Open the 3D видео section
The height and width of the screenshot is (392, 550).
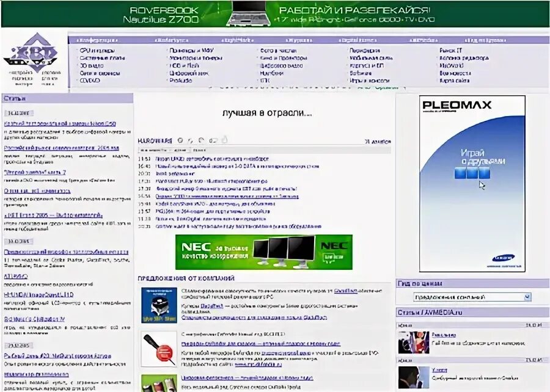click(x=92, y=65)
